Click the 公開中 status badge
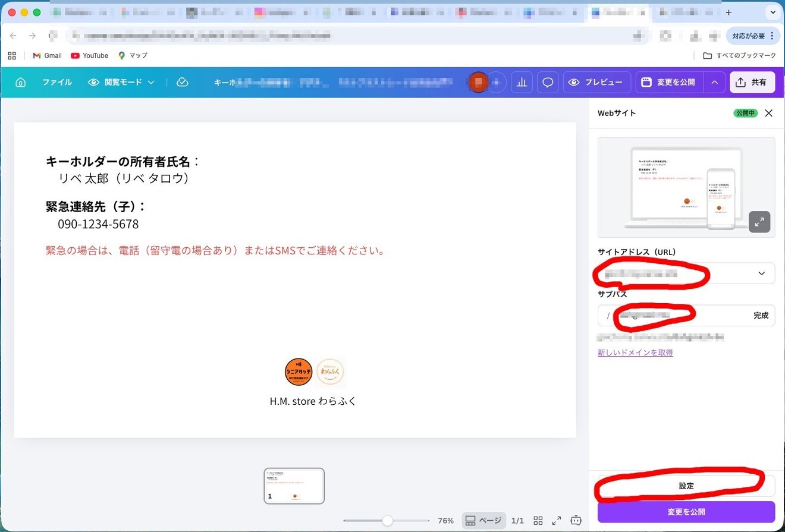This screenshot has height=532, width=785. (x=746, y=113)
